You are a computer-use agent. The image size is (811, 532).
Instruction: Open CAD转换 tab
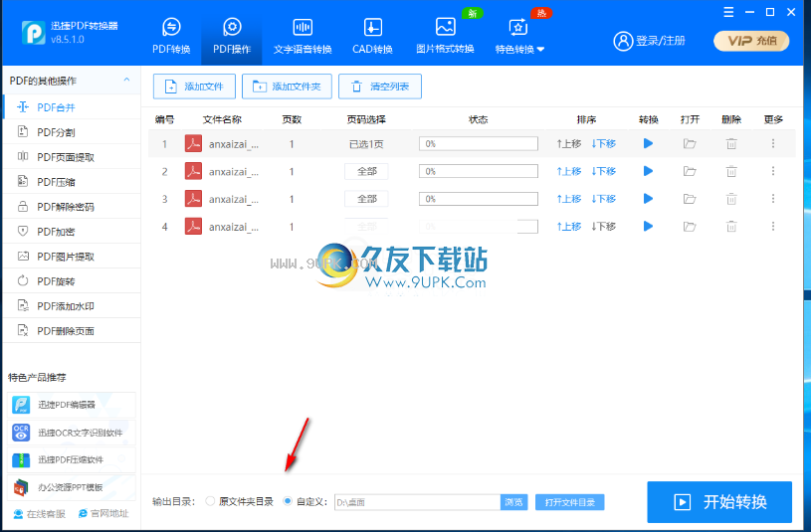click(x=372, y=36)
